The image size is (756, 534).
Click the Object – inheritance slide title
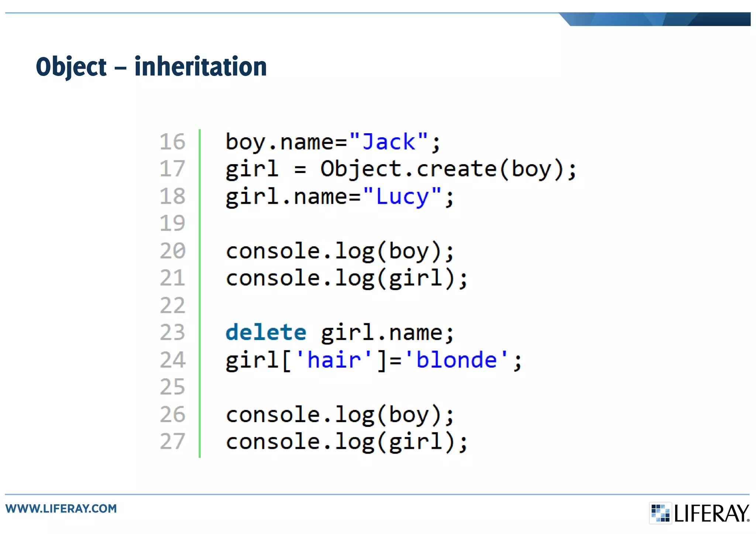click(151, 67)
